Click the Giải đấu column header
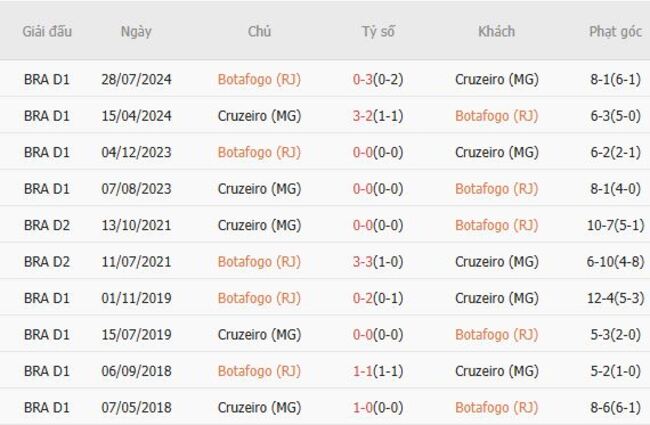Screen dimensions: 650x425 [47, 31]
